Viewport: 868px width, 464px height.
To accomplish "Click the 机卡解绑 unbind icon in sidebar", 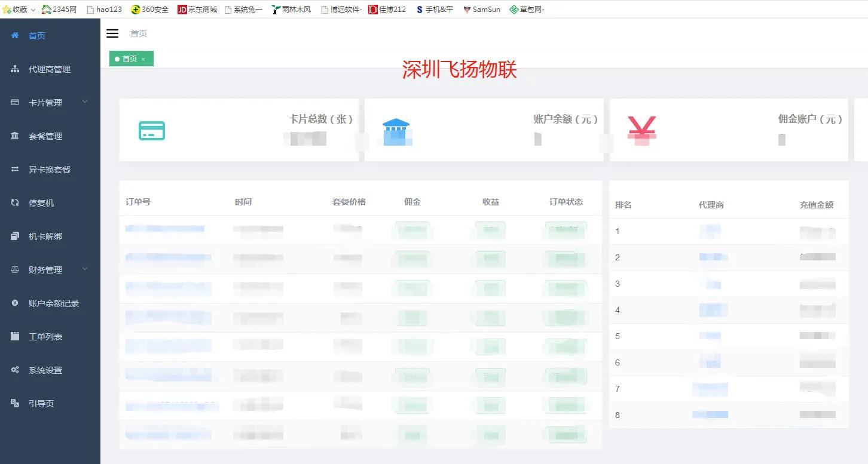I will pyautogui.click(x=14, y=236).
